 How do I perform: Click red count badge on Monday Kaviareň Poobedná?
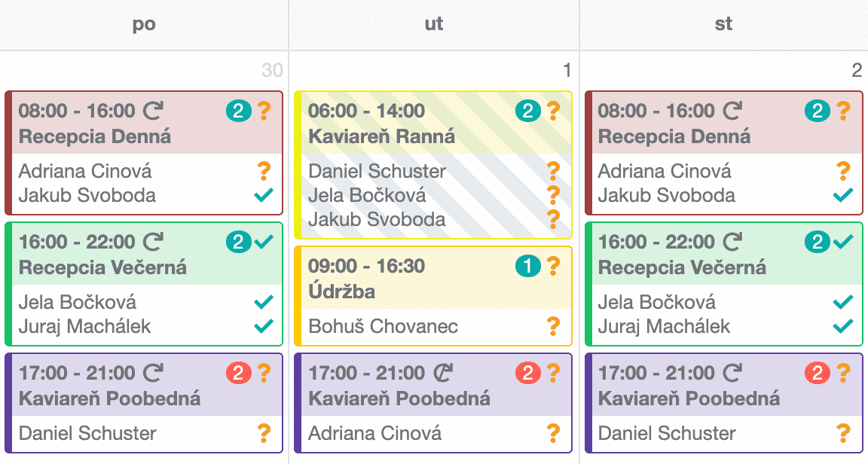pos(239,373)
